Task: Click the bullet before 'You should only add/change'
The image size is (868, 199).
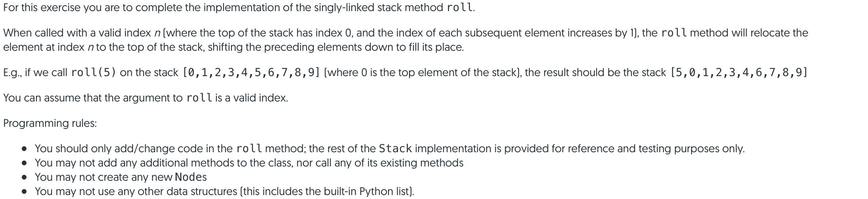Action: click(x=25, y=149)
